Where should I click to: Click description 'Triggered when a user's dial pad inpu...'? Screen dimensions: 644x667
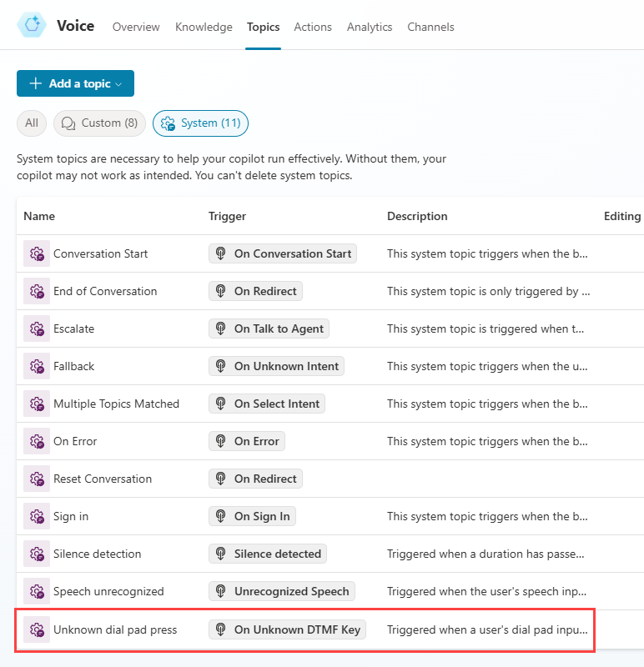pyautogui.click(x=487, y=629)
